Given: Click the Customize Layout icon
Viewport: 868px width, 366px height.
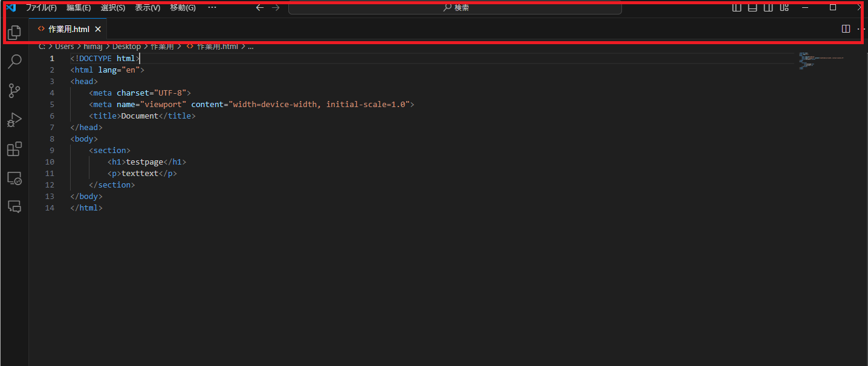Looking at the screenshot, I should click(x=784, y=7).
